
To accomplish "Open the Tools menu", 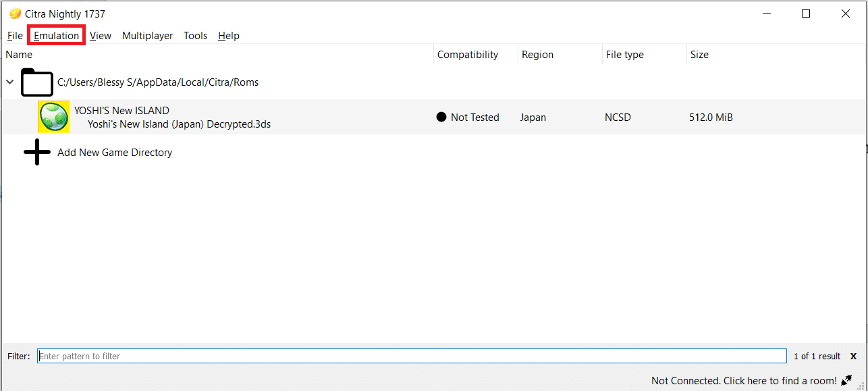I will click(x=195, y=36).
